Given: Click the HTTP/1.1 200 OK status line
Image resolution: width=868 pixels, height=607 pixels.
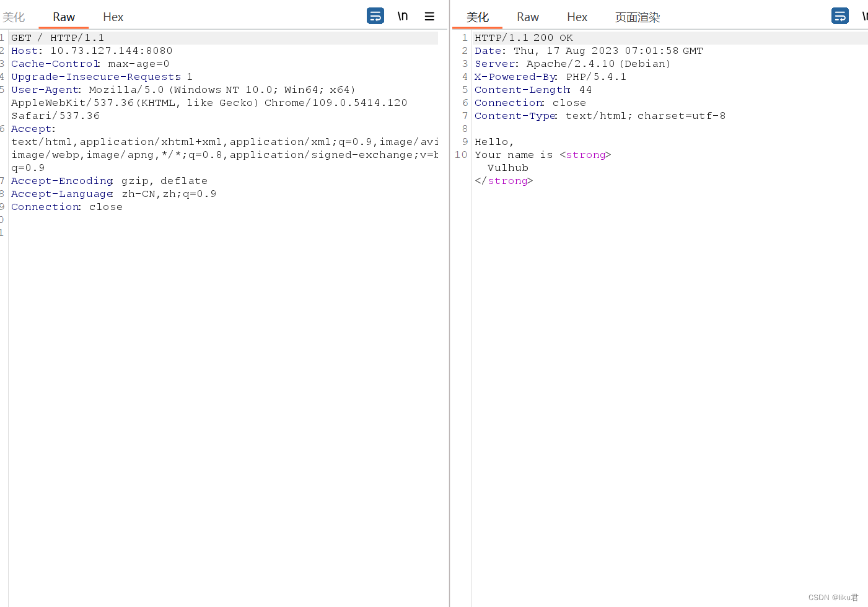Looking at the screenshot, I should pos(524,38).
